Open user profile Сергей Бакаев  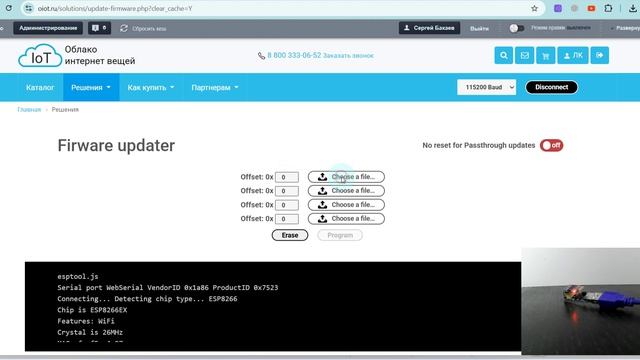[429, 28]
